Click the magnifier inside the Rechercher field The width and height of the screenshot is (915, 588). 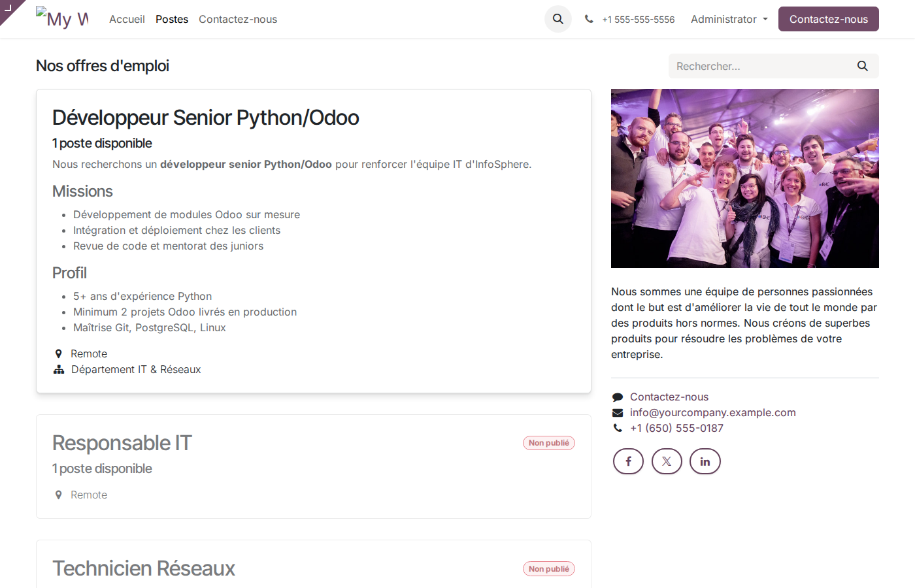click(862, 66)
